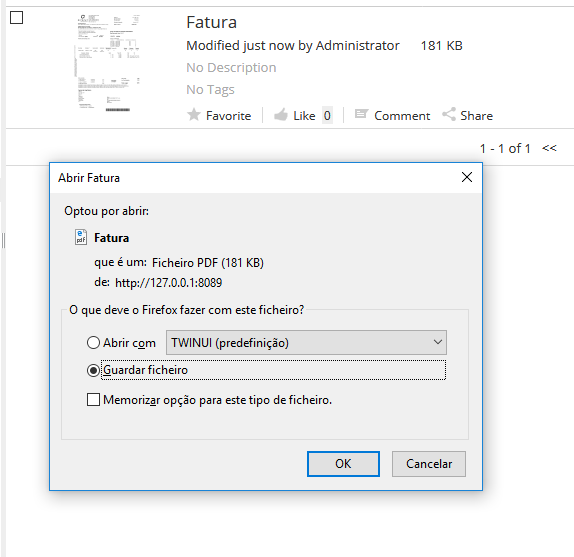Viewport: 574px width, 557px height.
Task: Click the Like thumbs-up icon
Action: coord(281,115)
